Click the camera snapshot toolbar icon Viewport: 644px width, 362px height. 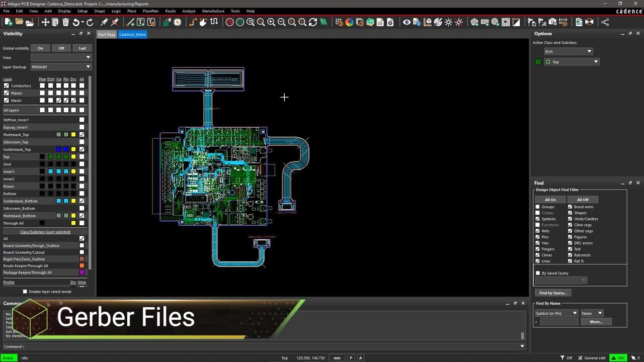[553, 22]
